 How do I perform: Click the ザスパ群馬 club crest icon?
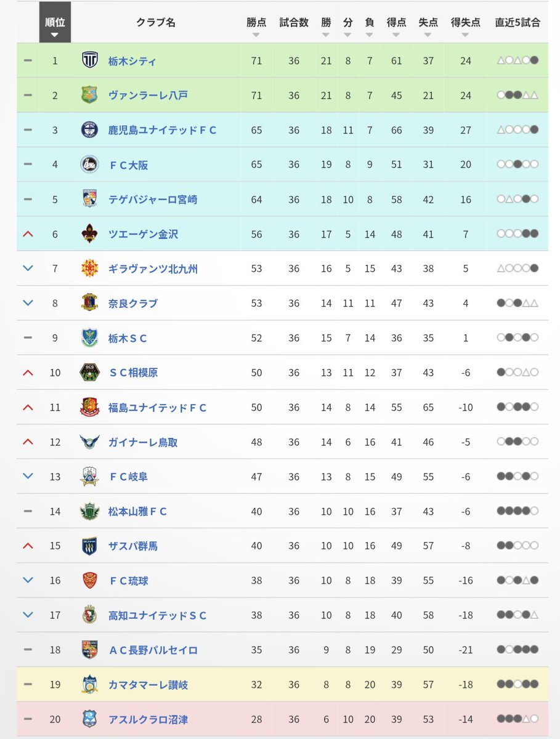[89, 546]
